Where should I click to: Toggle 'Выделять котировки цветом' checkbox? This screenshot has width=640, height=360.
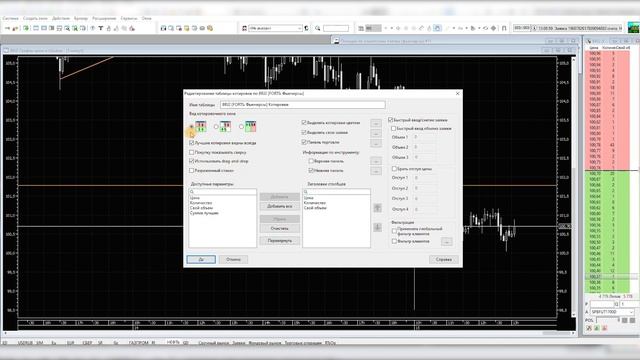click(x=304, y=122)
